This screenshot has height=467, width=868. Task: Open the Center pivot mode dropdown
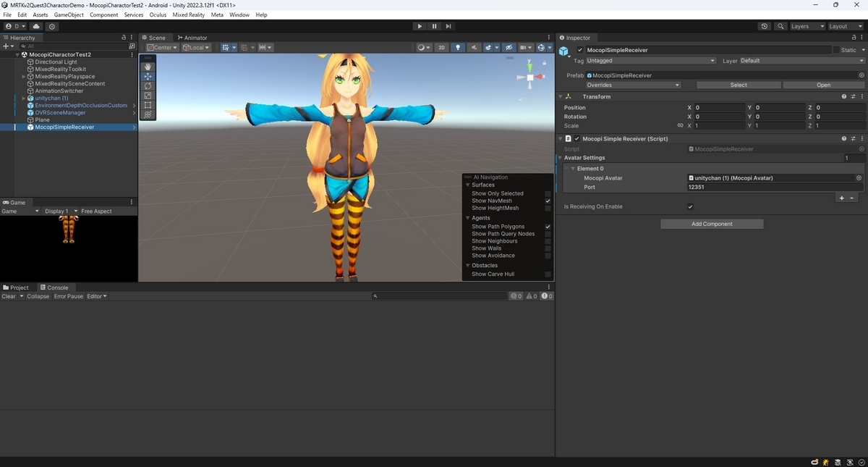click(x=162, y=48)
